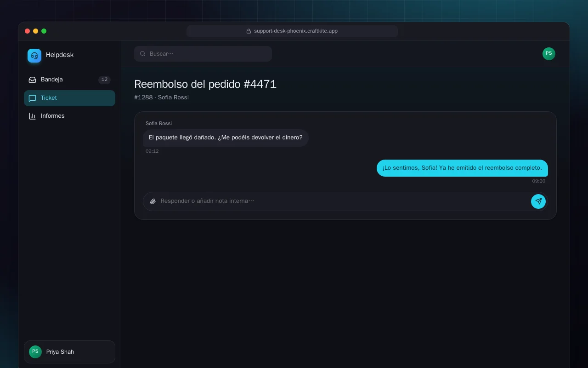
Task: Click the subtitle #1288 · Sofia Rossi
Action: [x=161, y=98]
